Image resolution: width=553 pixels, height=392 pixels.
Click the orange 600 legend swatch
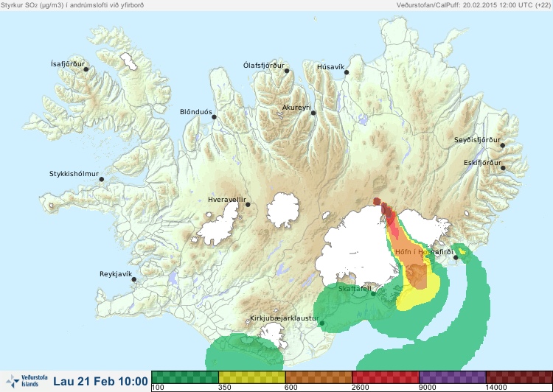point(319,377)
